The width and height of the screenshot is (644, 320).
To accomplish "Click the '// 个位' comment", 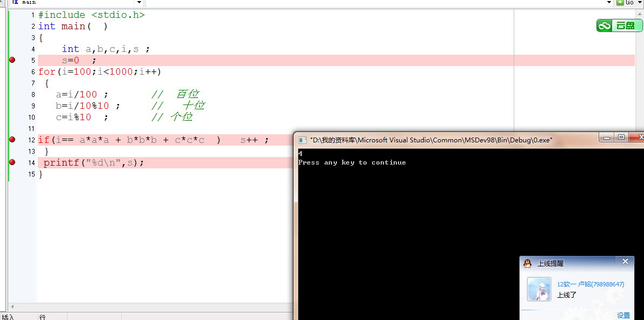I will point(171,117).
